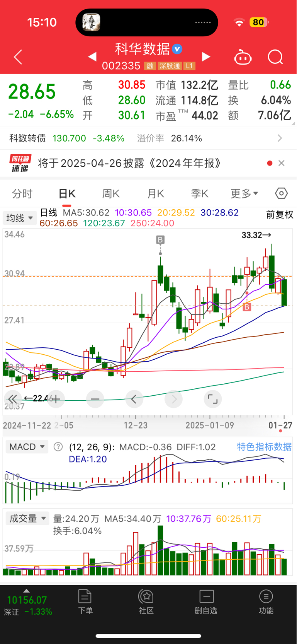This screenshot has height=644, width=297.
Task: Expand the 科数转债 row chevron
Action: click(280, 138)
